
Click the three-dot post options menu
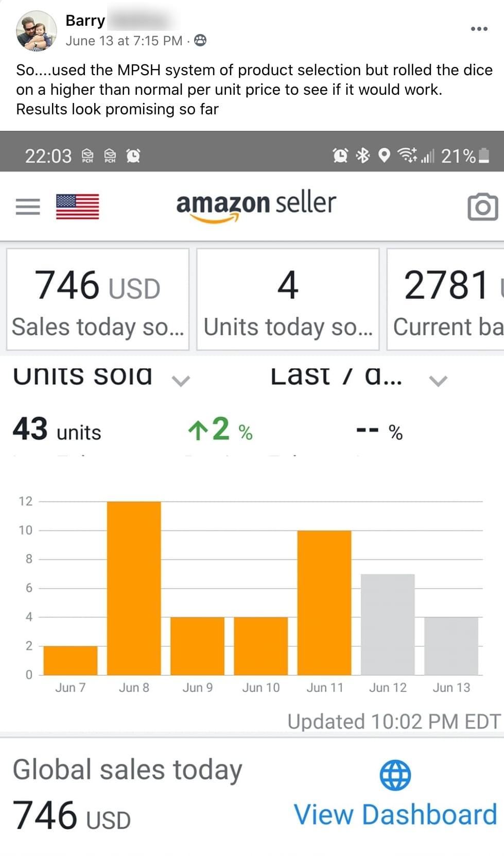pyautogui.click(x=479, y=29)
